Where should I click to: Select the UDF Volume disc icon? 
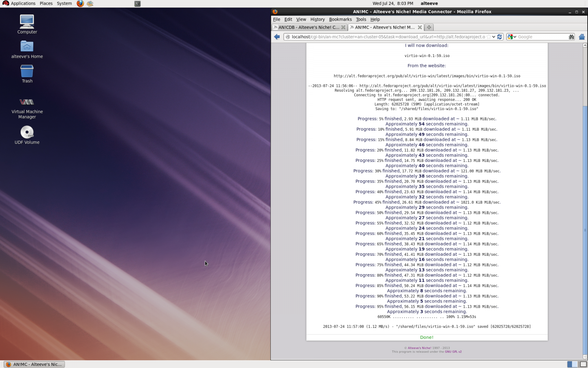27,132
